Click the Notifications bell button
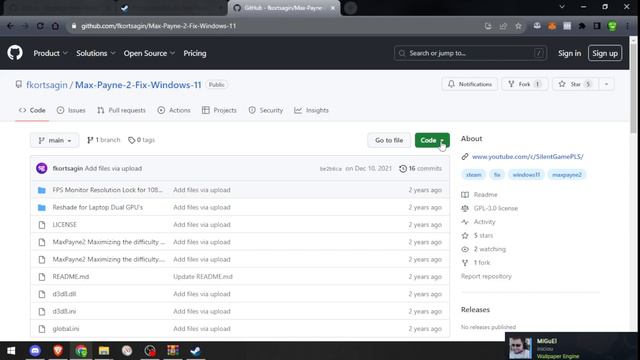Viewport: 640px width, 360px height. coord(470,84)
